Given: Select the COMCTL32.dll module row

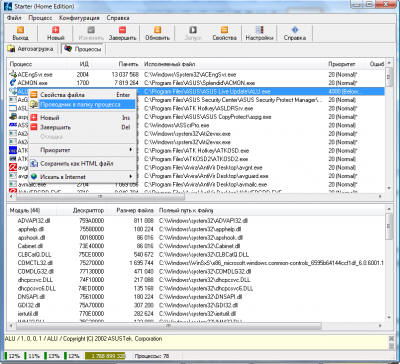Looking at the screenshot, I should click(197, 263).
